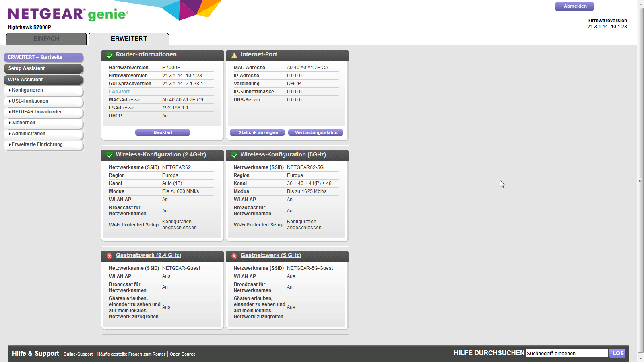Open Häufig gestellte Fragen zum Router link
This screenshot has height=362, width=644.
pos(131,354)
